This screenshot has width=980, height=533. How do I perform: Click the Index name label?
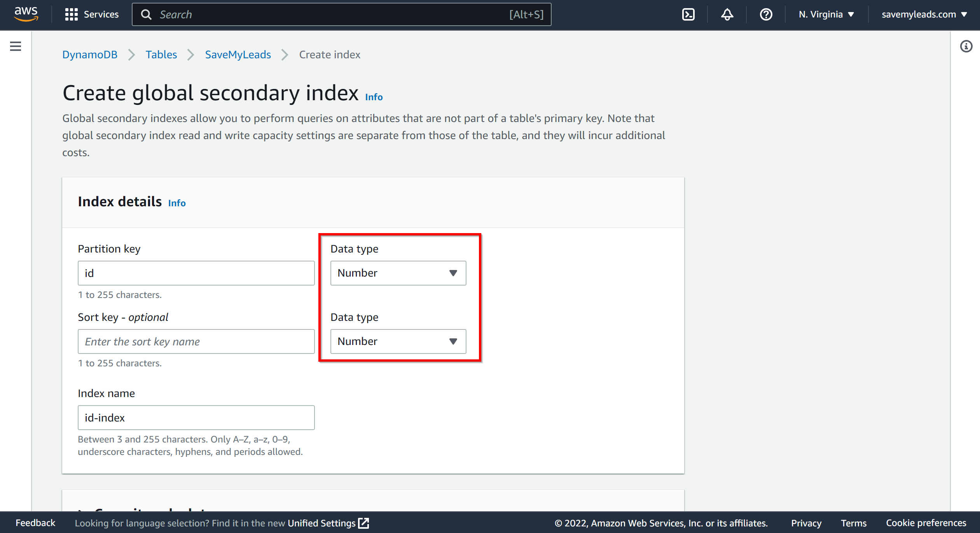click(x=106, y=393)
